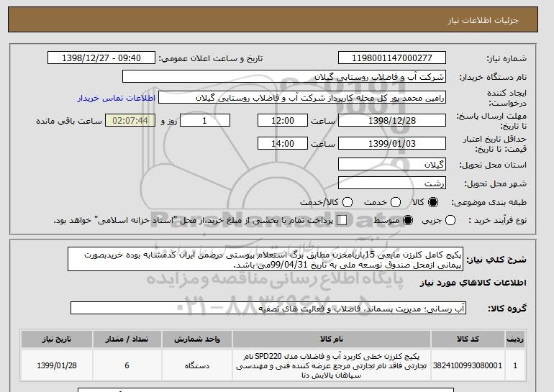Choose the جزیی purchase type radio
This screenshot has height=392, width=554.
point(450,220)
